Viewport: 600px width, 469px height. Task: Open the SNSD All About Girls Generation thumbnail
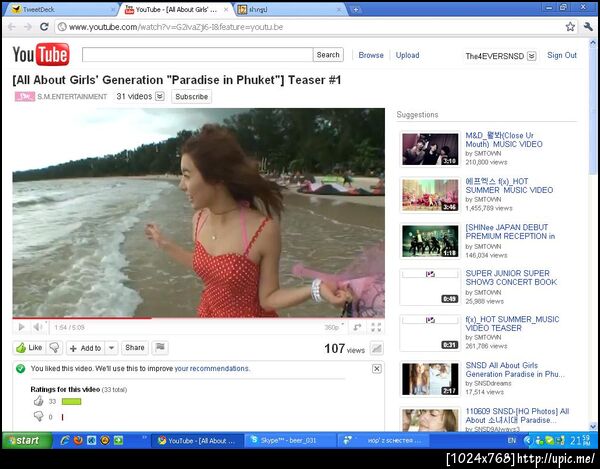click(430, 379)
